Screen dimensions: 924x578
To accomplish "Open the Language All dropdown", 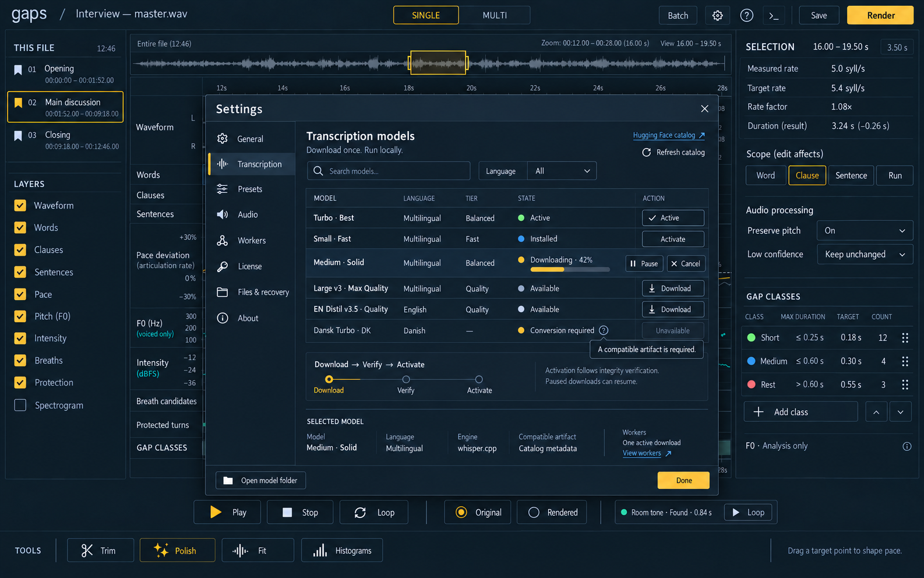I will (562, 171).
